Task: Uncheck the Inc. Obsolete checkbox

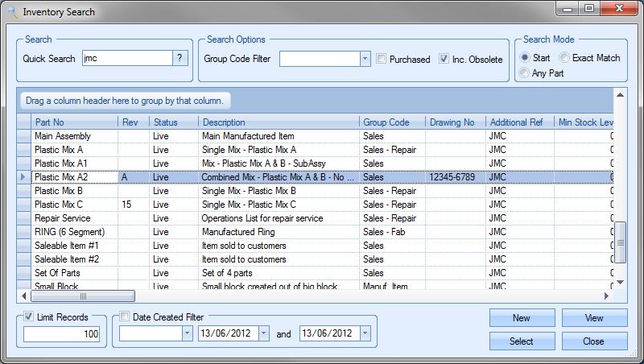Action: click(x=444, y=59)
